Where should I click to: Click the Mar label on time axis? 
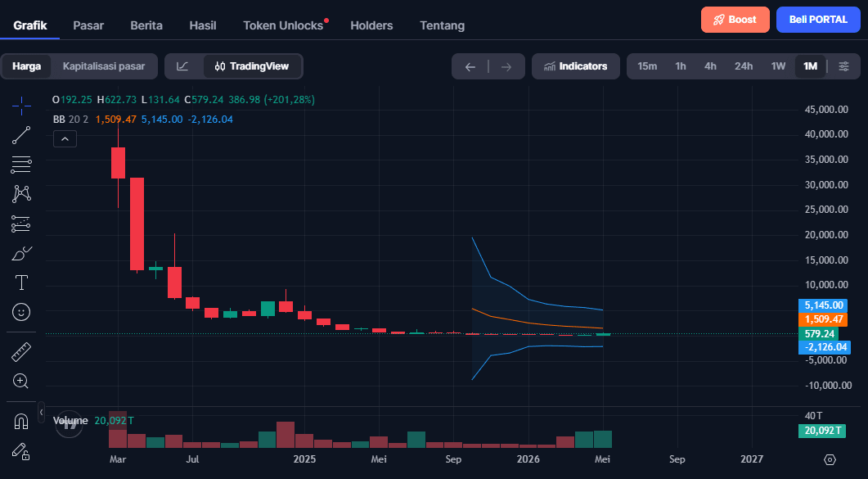click(x=118, y=459)
